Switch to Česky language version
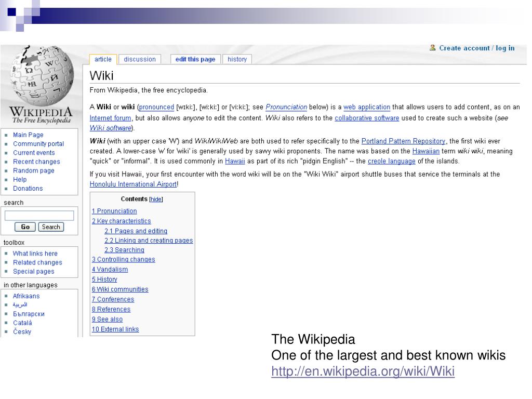 (22, 332)
